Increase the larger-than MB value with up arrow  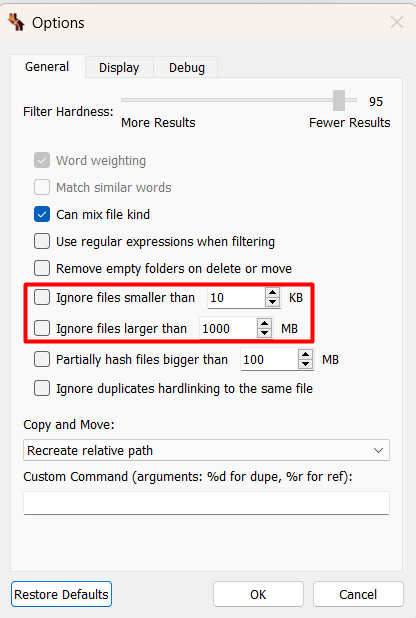point(264,324)
